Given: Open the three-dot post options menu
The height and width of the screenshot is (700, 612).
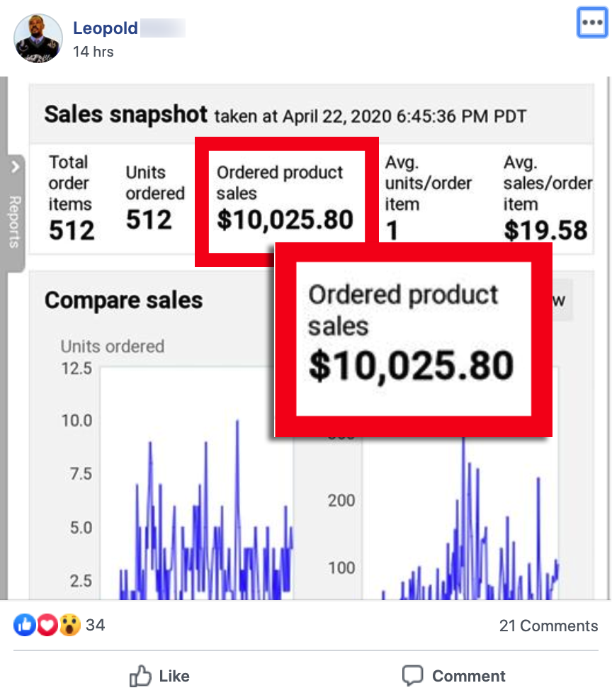Looking at the screenshot, I should click(591, 23).
